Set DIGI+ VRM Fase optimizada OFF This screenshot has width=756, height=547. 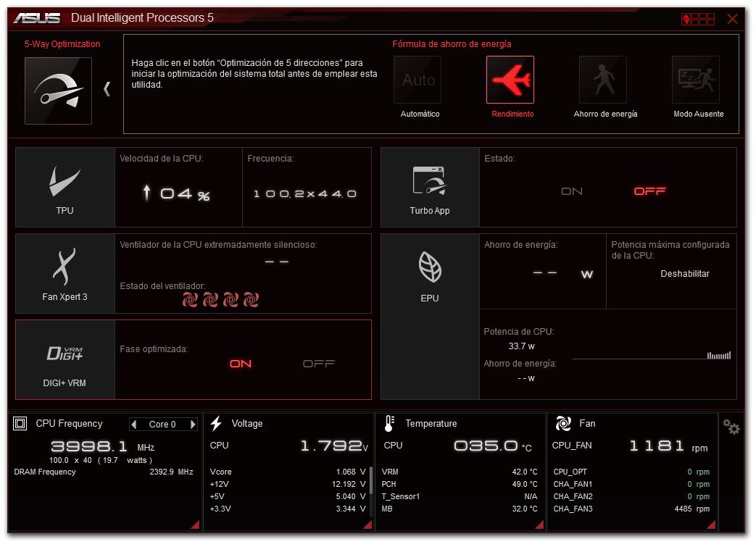[x=318, y=364]
